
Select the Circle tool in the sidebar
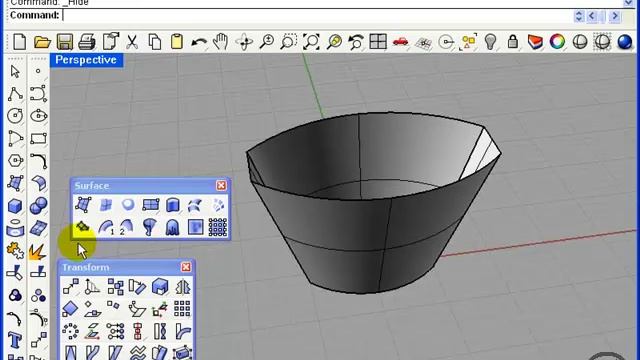click(x=15, y=116)
